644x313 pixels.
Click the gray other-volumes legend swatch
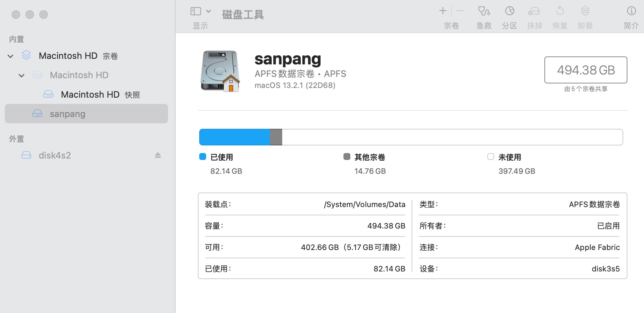[x=347, y=157]
